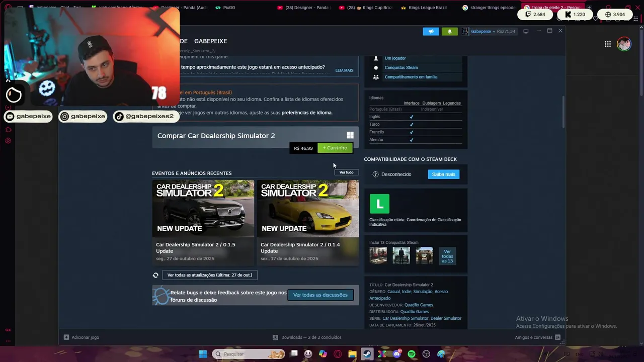
Task: Open the second achievement thumbnail
Action: click(x=401, y=255)
